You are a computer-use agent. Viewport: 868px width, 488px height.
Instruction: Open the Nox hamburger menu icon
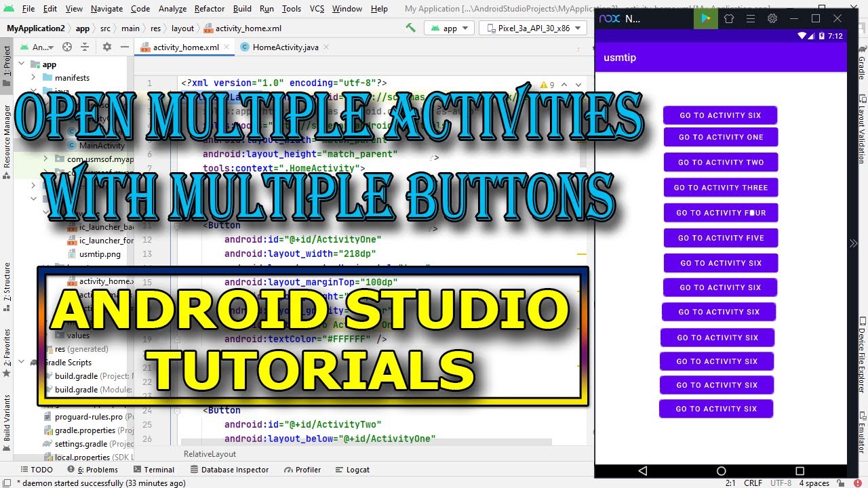750,18
